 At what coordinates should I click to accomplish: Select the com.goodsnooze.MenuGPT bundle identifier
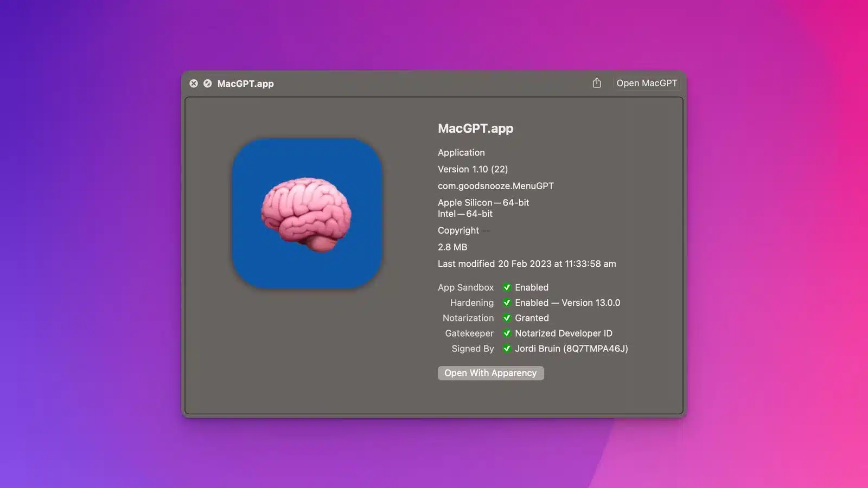(496, 185)
